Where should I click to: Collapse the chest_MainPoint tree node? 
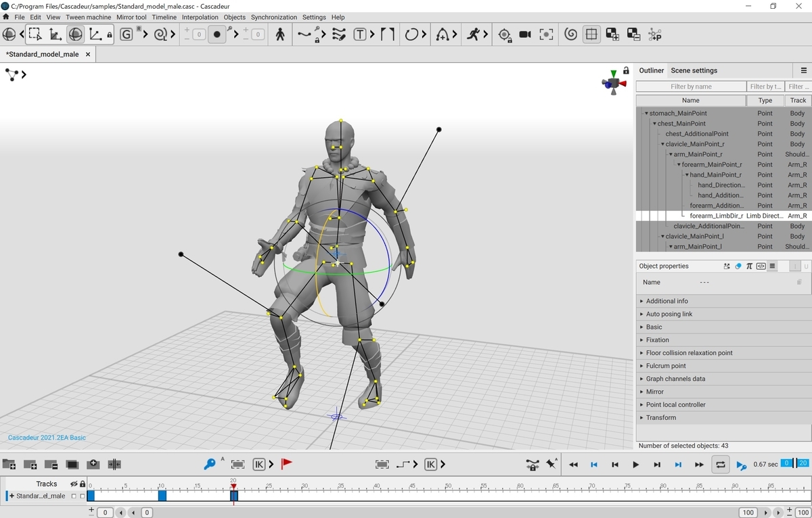pyautogui.click(x=654, y=124)
